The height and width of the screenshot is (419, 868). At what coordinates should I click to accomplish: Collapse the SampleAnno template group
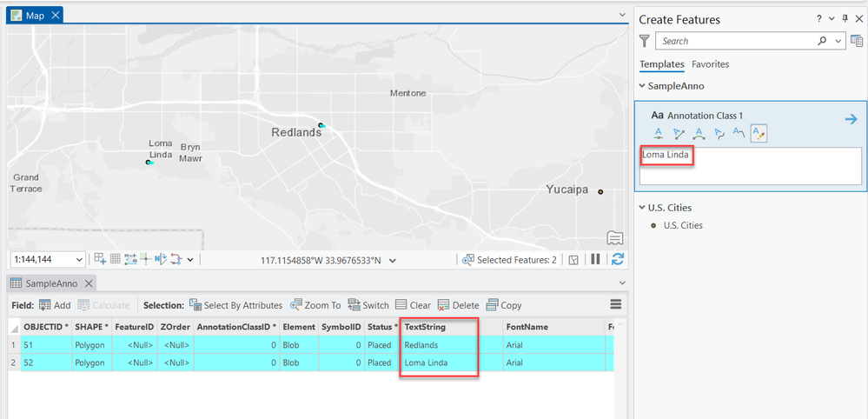[x=642, y=86]
